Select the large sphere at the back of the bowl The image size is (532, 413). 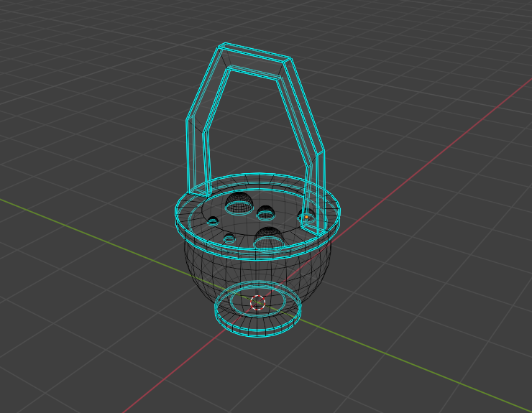239,203
